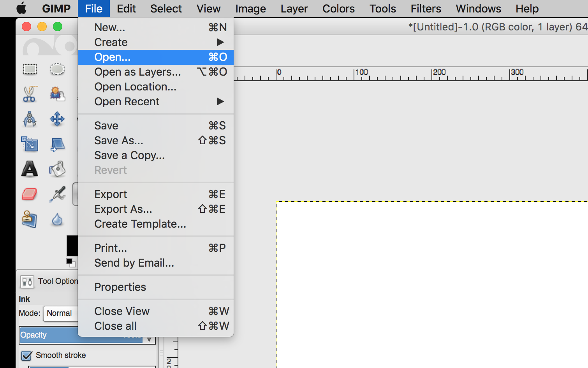Click Open... in the File menu
This screenshot has width=588, height=368.
pyautogui.click(x=156, y=57)
